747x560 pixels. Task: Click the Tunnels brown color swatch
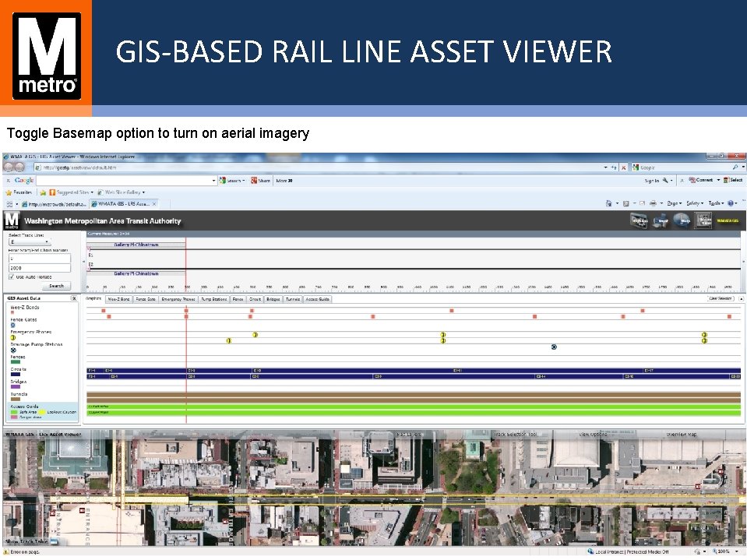coord(16,399)
